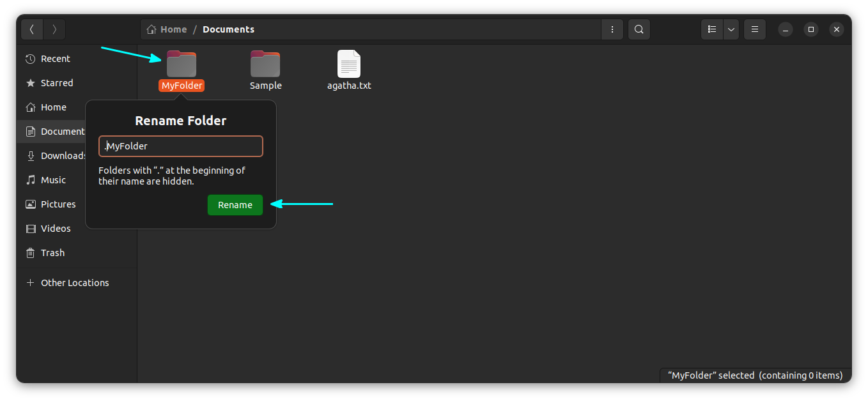This screenshot has width=868, height=401.
Task: Select Other Locations in the sidebar
Action: click(x=75, y=282)
